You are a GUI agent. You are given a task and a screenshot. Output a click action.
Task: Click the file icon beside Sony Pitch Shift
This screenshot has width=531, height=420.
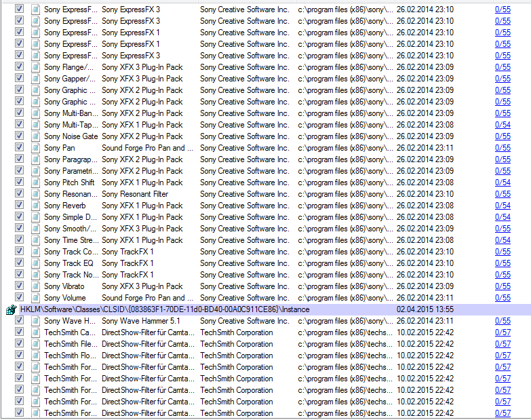(34, 183)
